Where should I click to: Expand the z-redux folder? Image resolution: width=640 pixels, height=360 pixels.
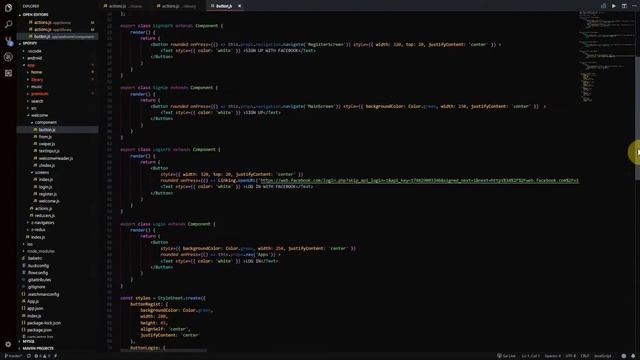click(38, 229)
